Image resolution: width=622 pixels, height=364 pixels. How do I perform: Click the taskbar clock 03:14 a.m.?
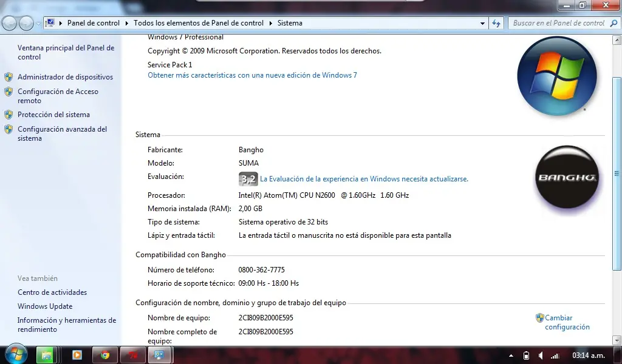coord(588,356)
